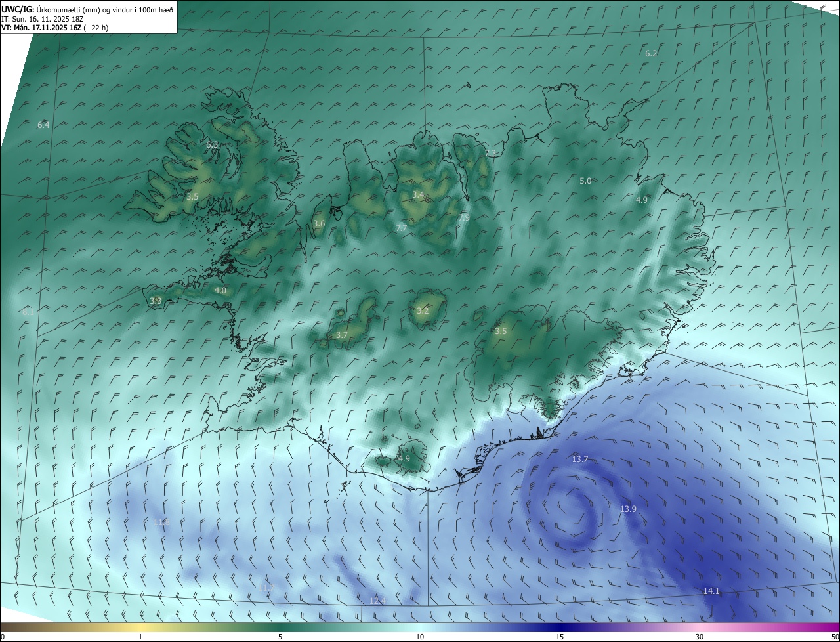Select the initialization time line 'IT: Sun. 16. 11. 2025 18Z'

point(43,19)
